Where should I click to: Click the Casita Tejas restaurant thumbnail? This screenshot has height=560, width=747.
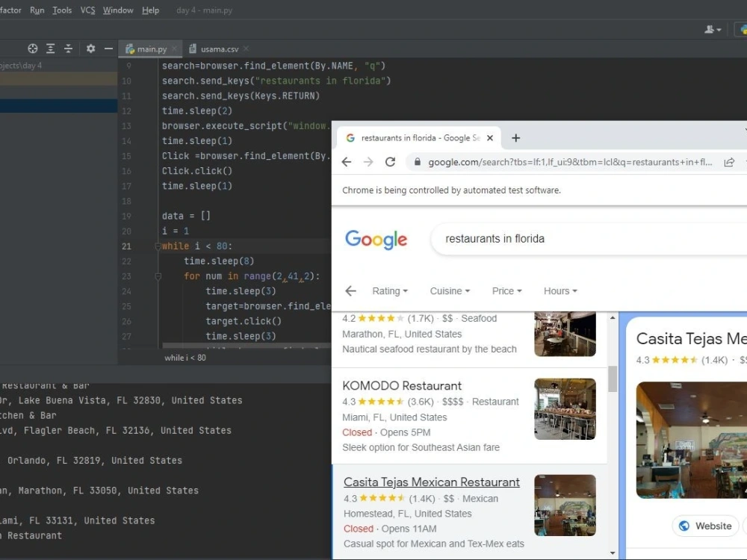(x=565, y=505)
